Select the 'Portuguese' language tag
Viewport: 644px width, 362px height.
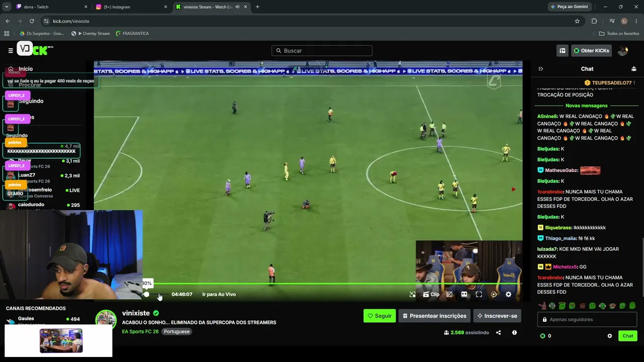[x=177, y=332]
